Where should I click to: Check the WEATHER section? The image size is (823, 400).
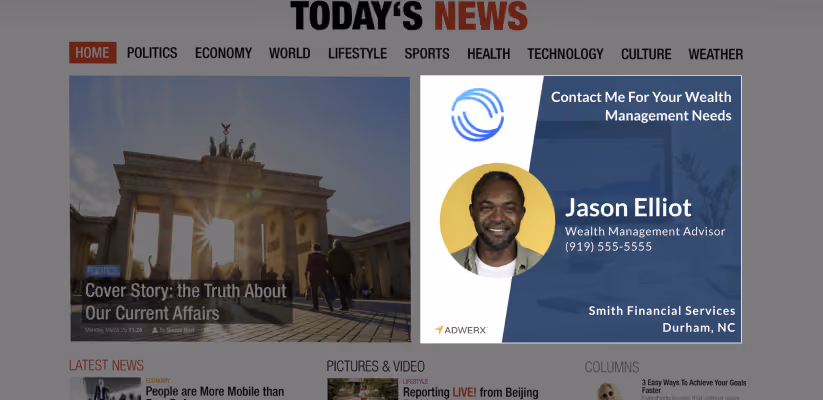716,54
